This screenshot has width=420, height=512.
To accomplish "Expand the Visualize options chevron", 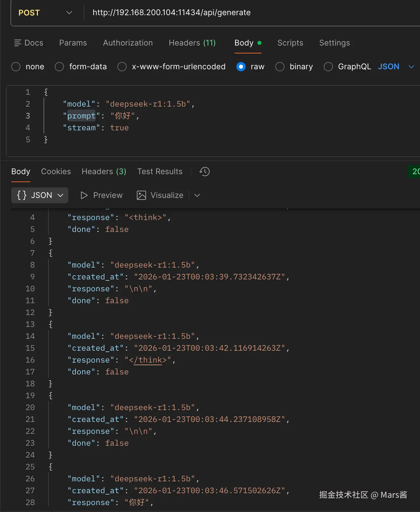I will coord(197,195).
